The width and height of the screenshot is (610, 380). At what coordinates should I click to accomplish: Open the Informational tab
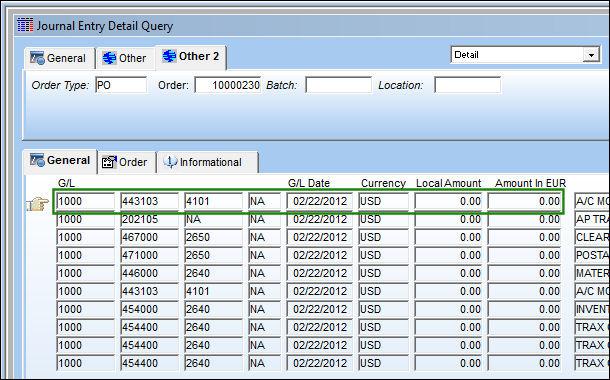(207, 162)
